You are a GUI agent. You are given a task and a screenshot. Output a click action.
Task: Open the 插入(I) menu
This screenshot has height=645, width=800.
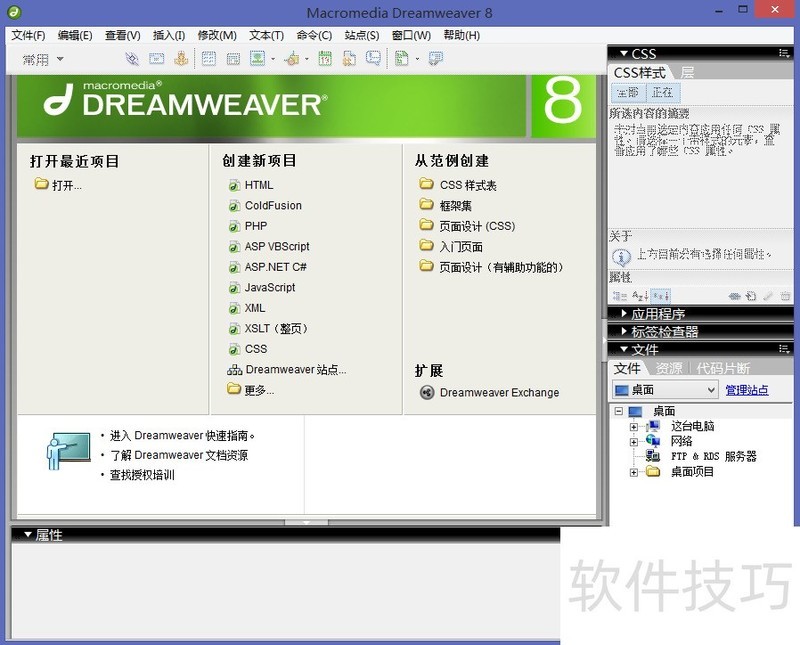pyautogui.click(x=169, y=35)
